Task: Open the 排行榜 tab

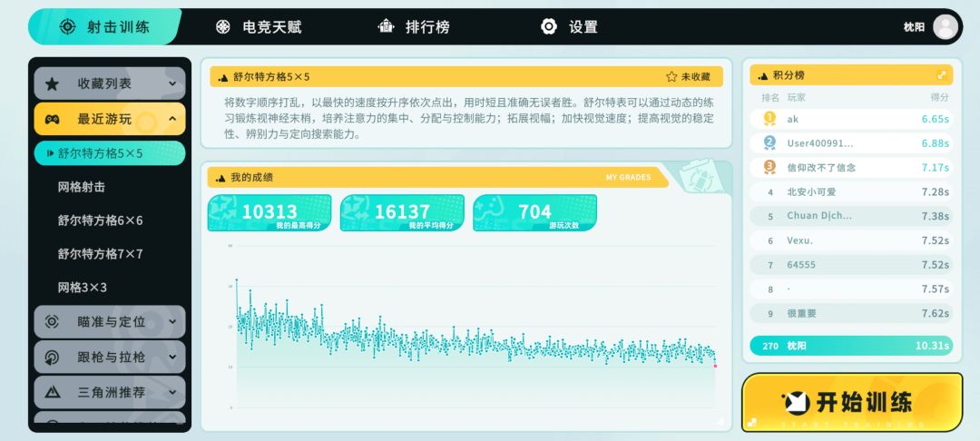Action: click(x=414, y=27)
